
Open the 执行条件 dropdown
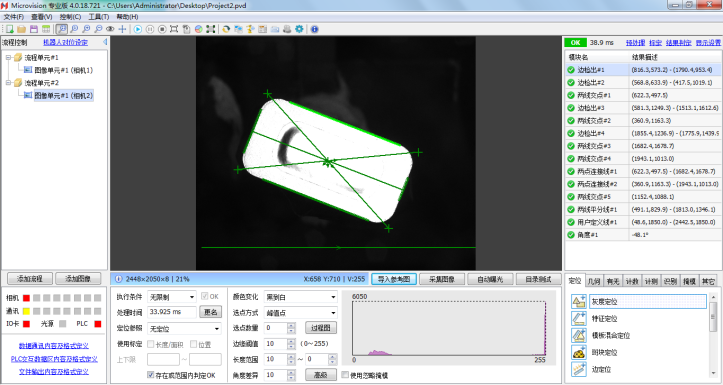[x=172, y=297]
